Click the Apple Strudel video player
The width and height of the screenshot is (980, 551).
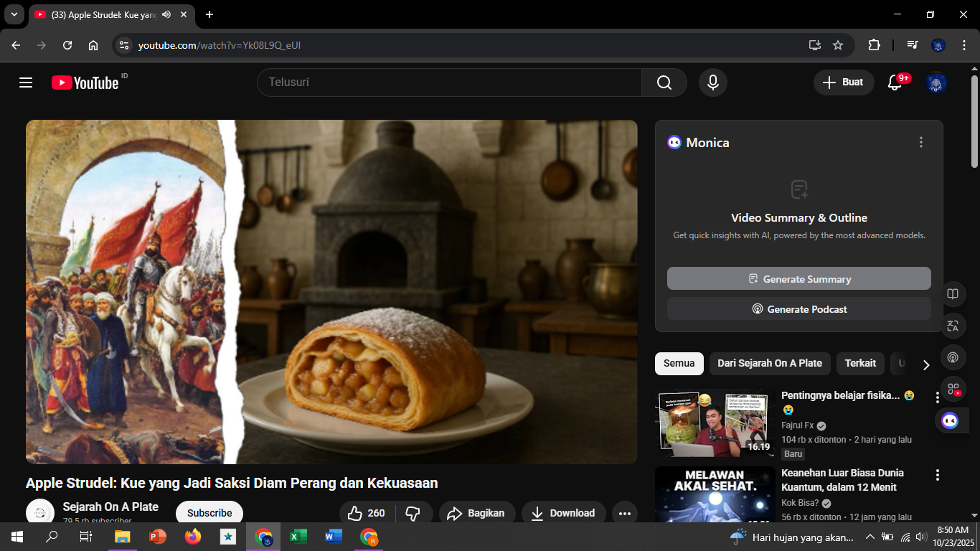click(x=331, y=292)
